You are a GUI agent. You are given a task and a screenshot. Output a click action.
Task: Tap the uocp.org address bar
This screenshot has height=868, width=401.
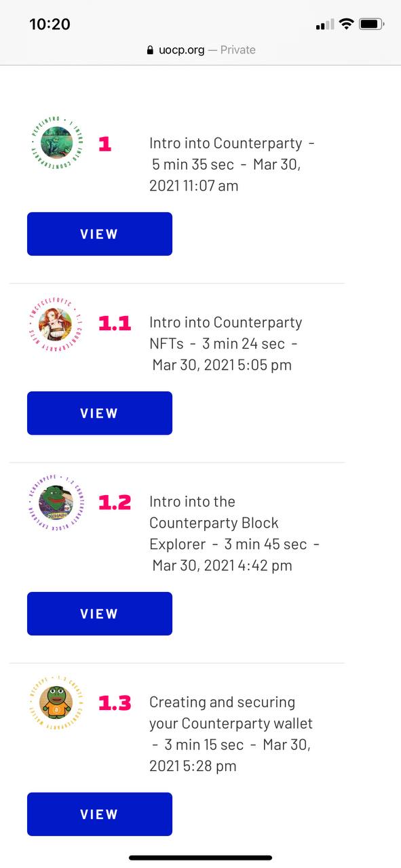coord(201,50)
